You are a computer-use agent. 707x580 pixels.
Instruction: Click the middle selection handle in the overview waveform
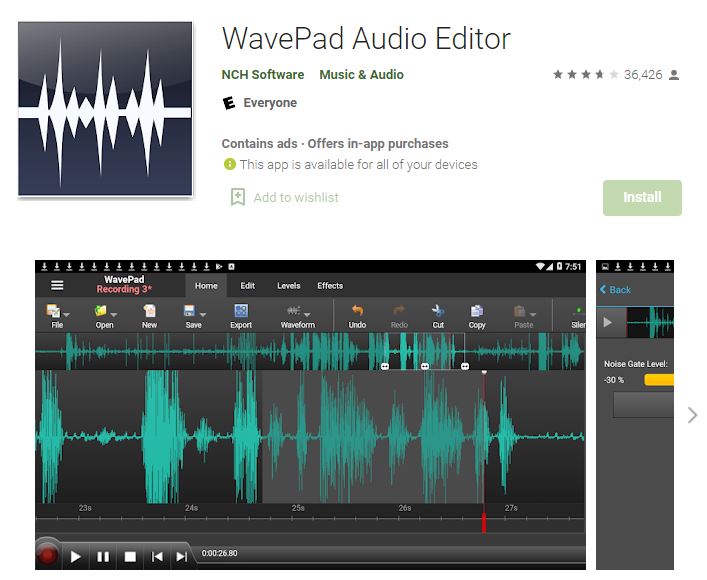pos(425,366)
